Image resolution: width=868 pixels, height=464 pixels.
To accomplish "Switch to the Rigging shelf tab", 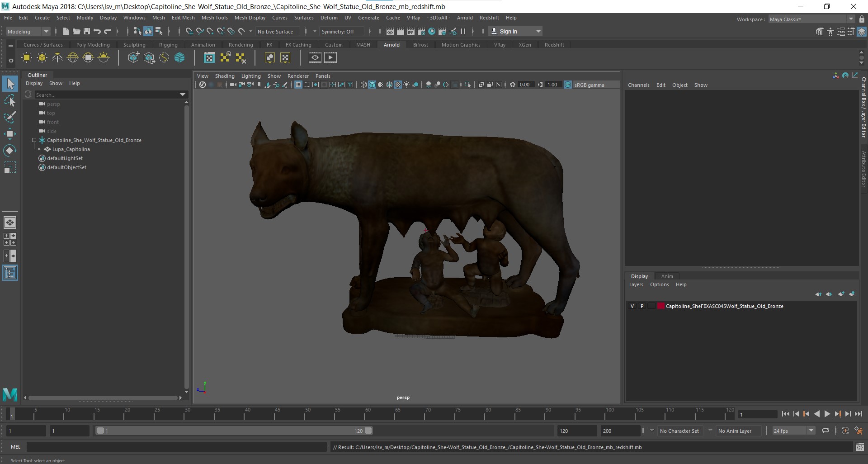I will tap(168, 45).
